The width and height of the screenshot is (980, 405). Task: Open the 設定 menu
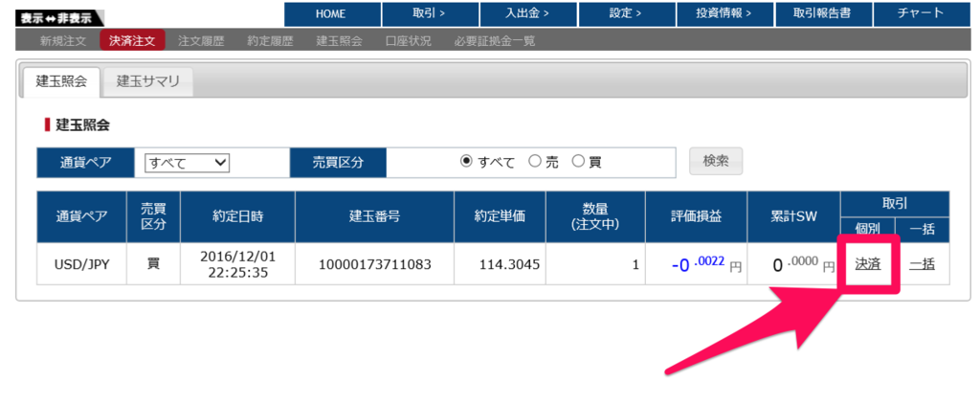click(x=627, y=14)
